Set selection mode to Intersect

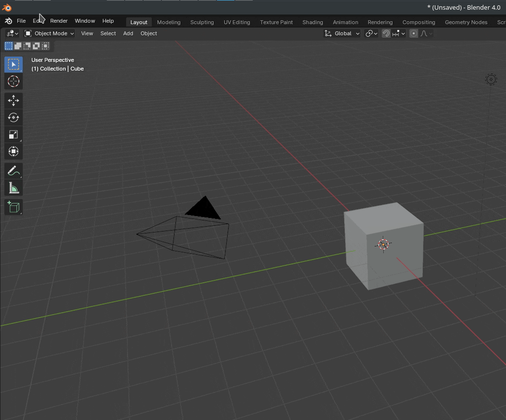tap(45, 46)
